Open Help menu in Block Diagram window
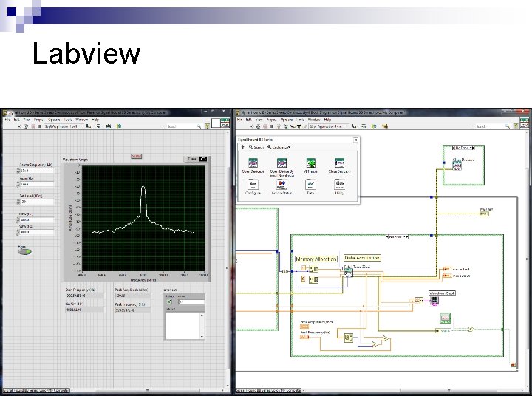 point(327,120)
